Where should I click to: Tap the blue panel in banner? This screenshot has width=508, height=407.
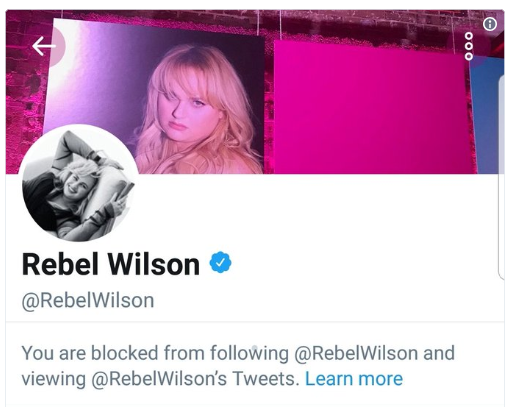[489, 115]
